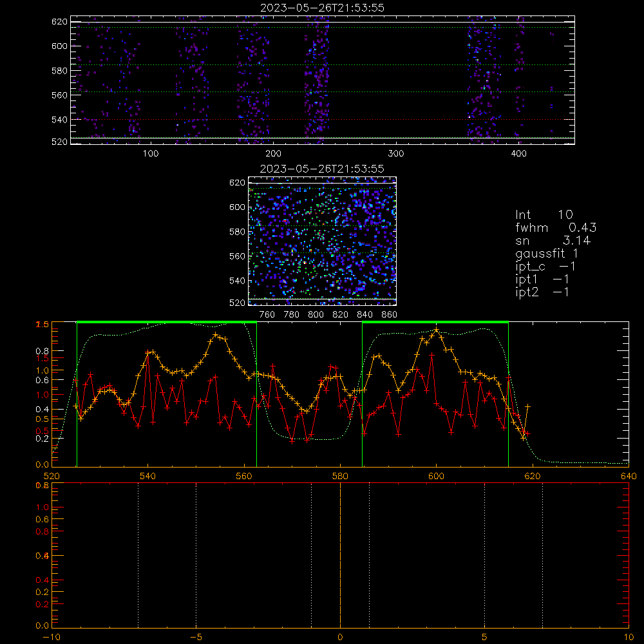The width and height of the screenshot is (644, 644).
Task: Click x-axis label 300 on top strip plot
Action: tap(396, 154)
